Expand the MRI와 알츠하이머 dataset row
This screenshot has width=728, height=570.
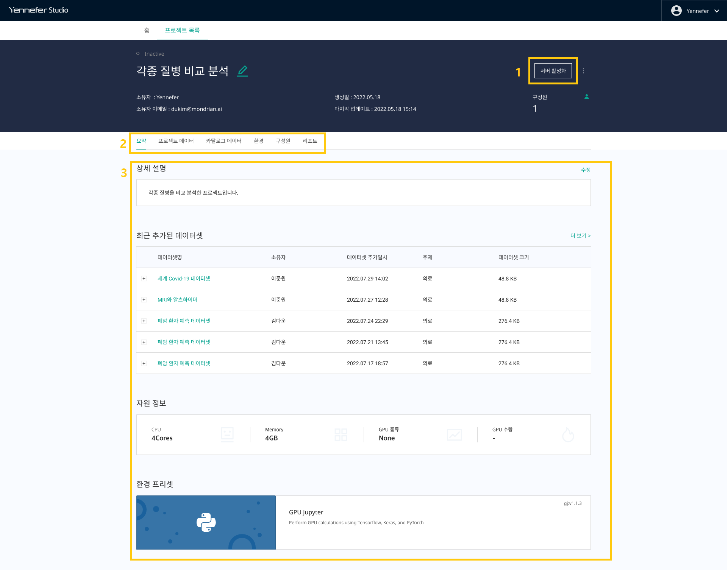pos(144,300)
